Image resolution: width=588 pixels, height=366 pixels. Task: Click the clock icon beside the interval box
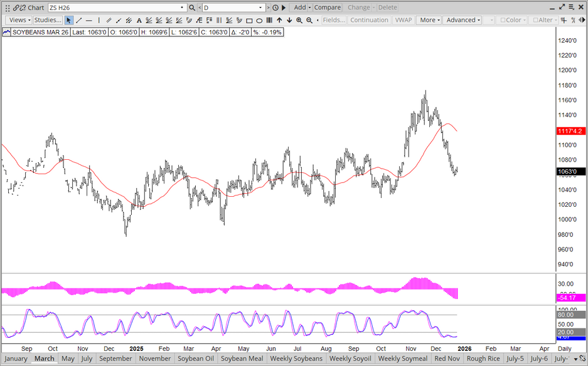275,8
